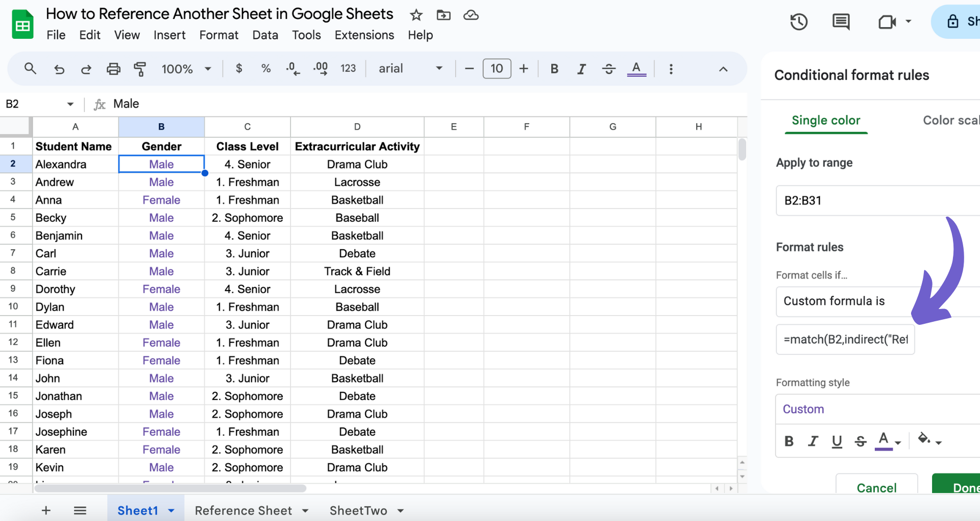980x521 pixels.
Task: Click the Undo icon
Action: [59, 68]
